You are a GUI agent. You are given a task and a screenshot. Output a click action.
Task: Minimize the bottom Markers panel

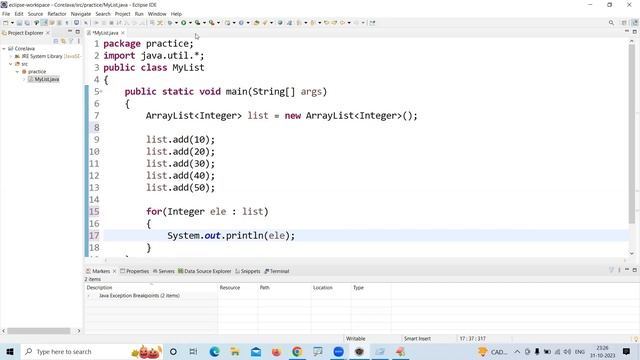point(627,270)
